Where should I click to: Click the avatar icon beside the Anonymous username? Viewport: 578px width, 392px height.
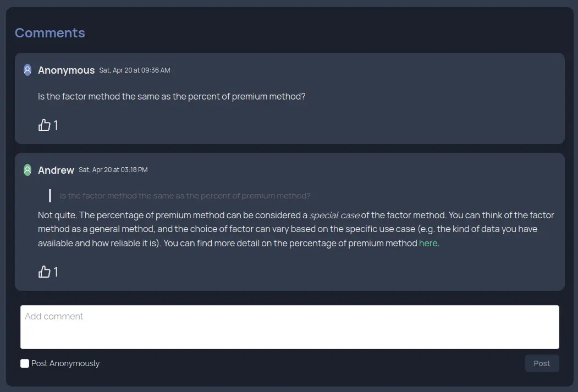coord(27,69)
